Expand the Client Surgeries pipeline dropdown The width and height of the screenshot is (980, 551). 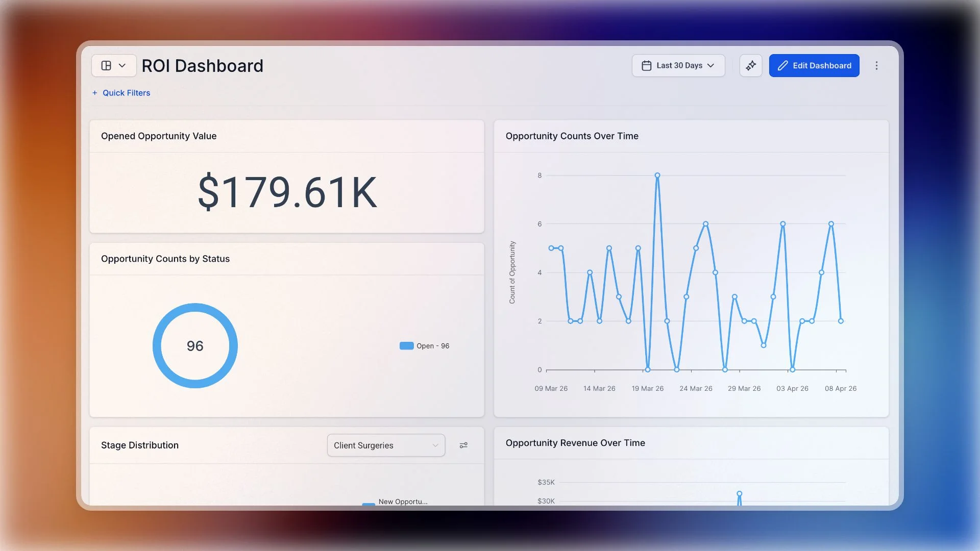tap(386, 445)
